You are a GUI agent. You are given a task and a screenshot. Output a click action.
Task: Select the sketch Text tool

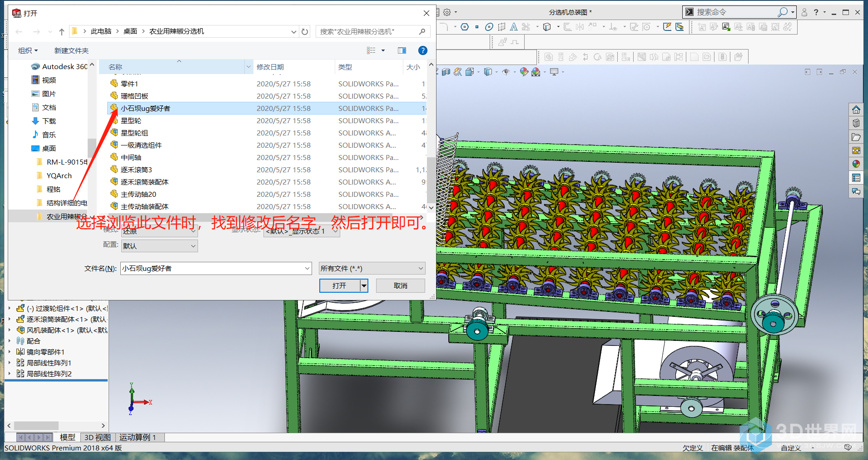pyautogui.click(x=514, y=27)
